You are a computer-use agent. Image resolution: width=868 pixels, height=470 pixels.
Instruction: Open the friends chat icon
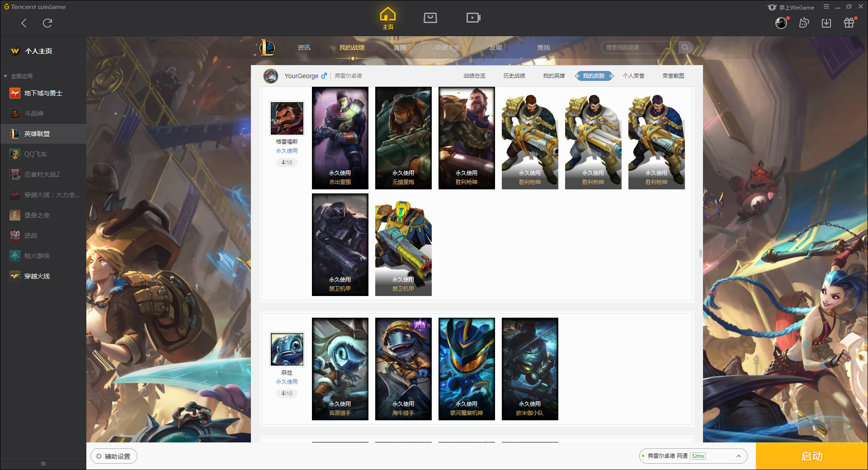[x=804, y=23]
